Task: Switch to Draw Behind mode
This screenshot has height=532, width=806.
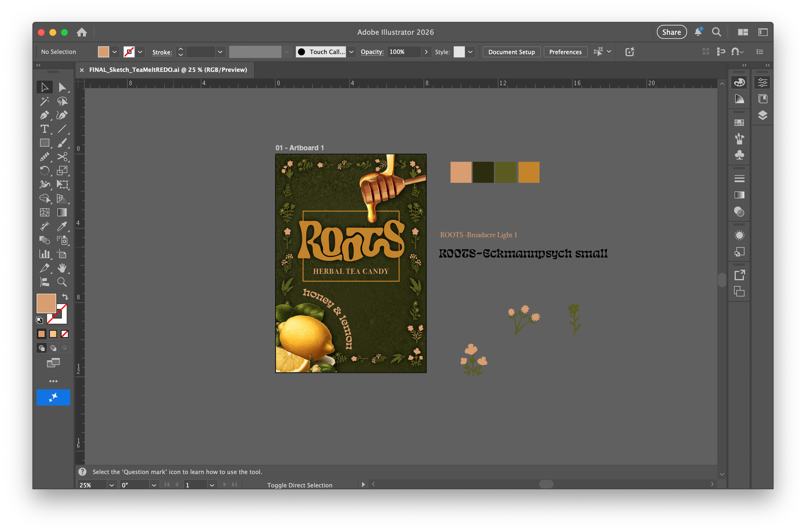Action: (x=53, y=348)
